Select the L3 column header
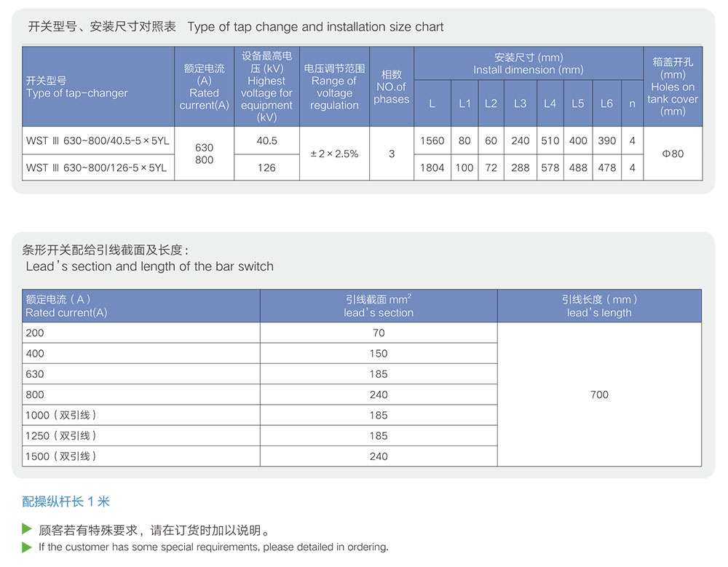728x567 pixels. [x=520, y=103]
